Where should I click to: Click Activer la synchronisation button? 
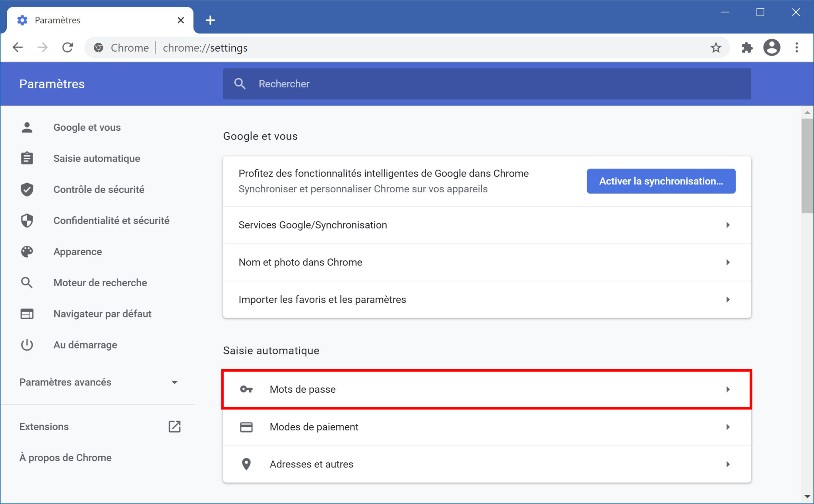click(661, 181)
